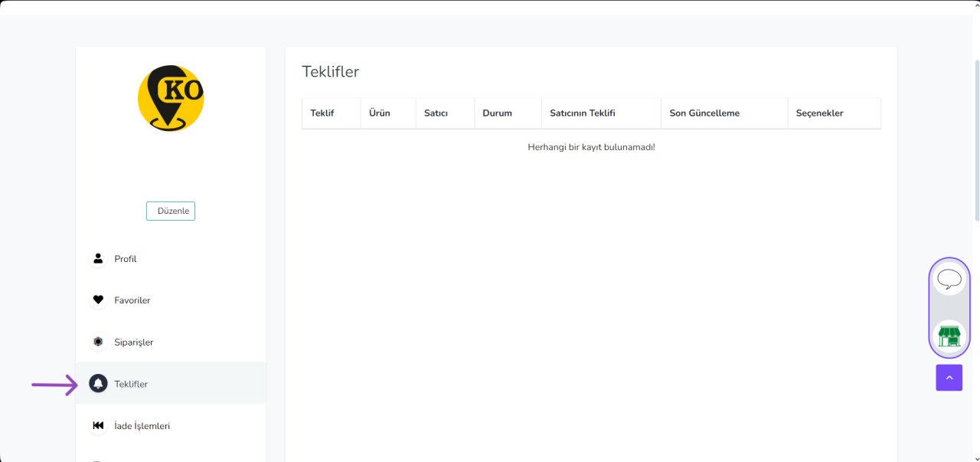Click the Teklifler page heading
Image resolution: width=980 pixels, height=462 pixels.
coord(330,72)
